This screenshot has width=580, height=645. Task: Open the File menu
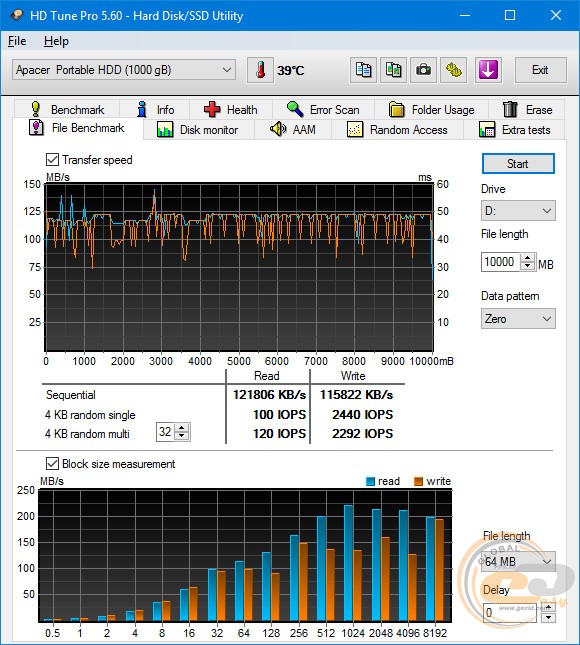click(x=17, y=41)
